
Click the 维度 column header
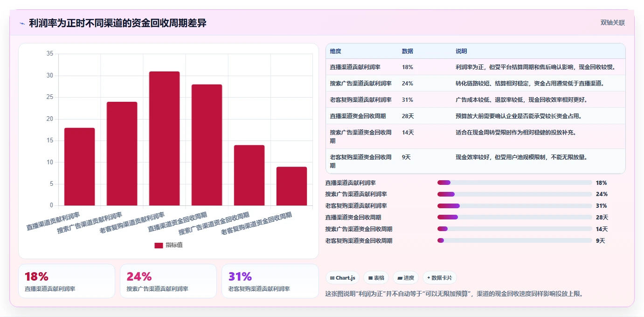335,51
